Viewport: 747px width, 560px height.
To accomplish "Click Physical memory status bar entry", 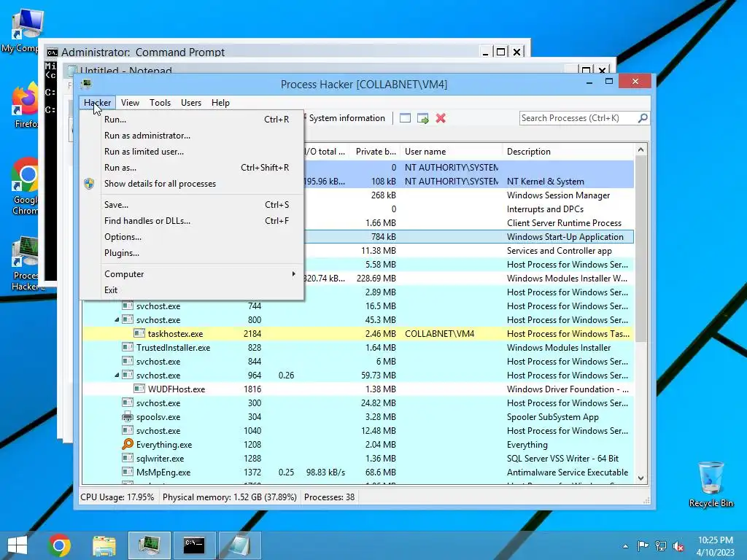I will (230, 497).
